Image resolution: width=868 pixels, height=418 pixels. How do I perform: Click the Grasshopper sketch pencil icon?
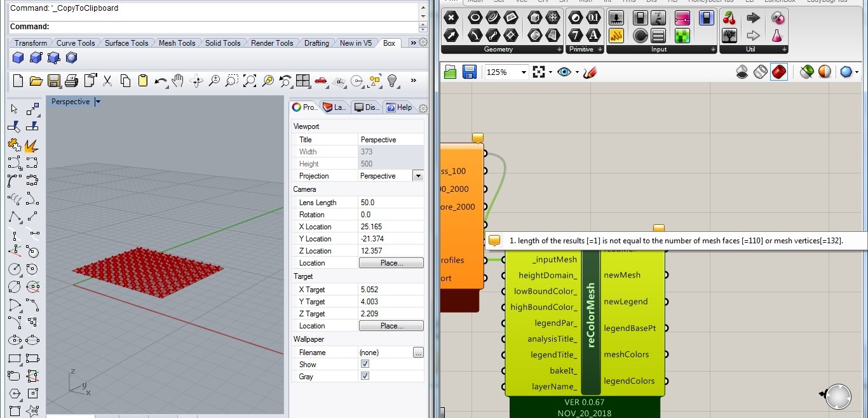590,72
